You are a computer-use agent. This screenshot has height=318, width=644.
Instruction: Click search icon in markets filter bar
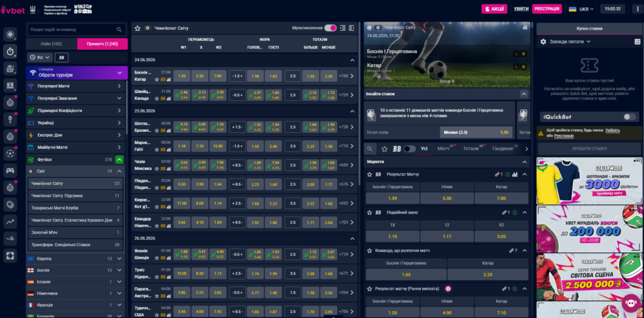[370, 149]
